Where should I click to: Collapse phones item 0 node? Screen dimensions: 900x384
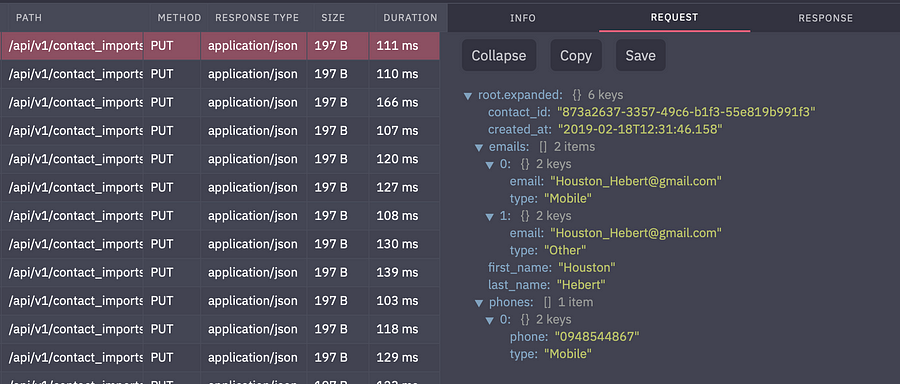pyautogui.click(x=490, y=320)
